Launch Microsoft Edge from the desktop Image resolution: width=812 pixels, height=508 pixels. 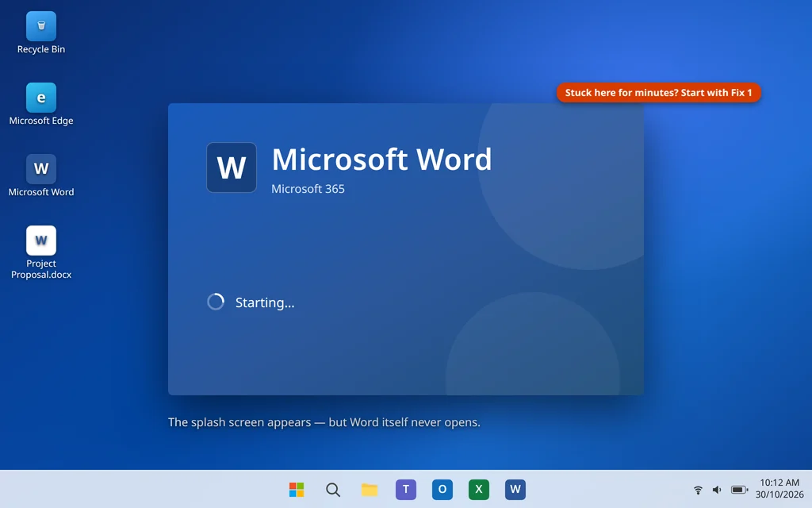coord(41,98)
